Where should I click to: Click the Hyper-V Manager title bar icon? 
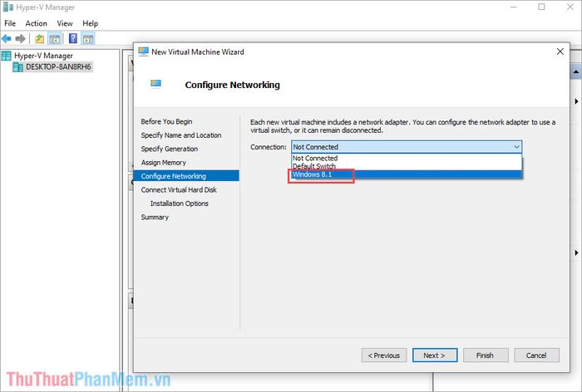(x=7, y=7)
